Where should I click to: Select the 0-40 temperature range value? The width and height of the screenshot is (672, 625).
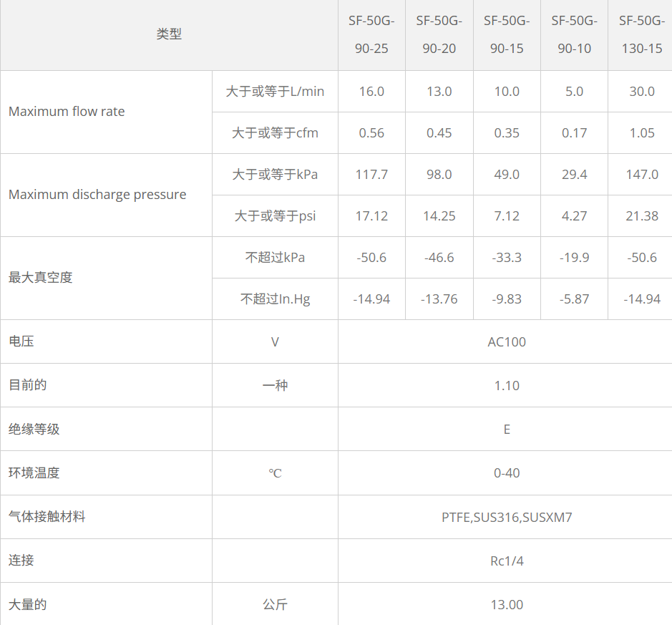tap(506, 473)
